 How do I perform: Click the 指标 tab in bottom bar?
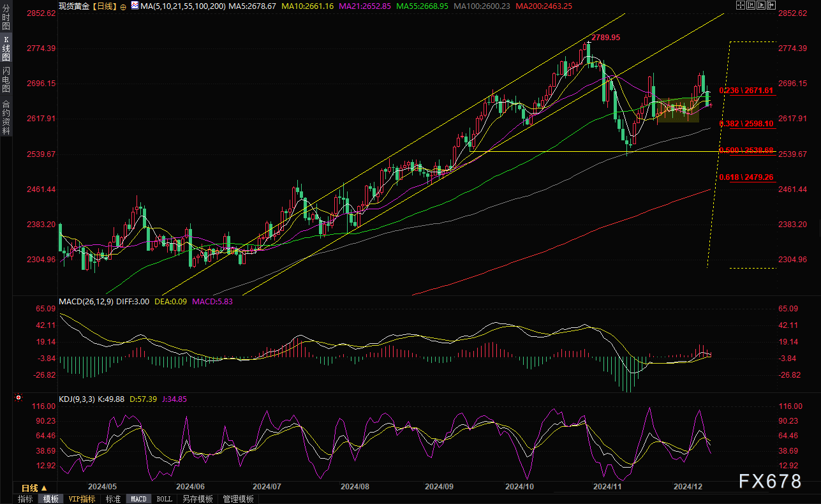point(26,499)
